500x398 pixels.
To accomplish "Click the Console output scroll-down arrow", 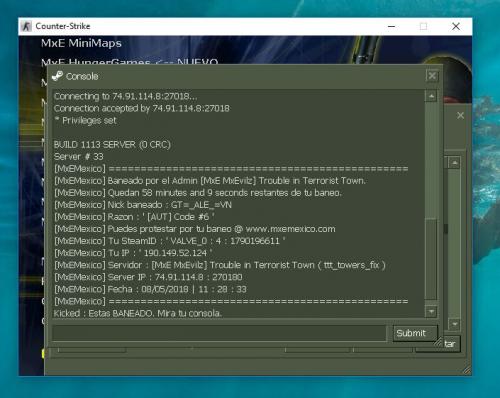I will tap(431, 311).
